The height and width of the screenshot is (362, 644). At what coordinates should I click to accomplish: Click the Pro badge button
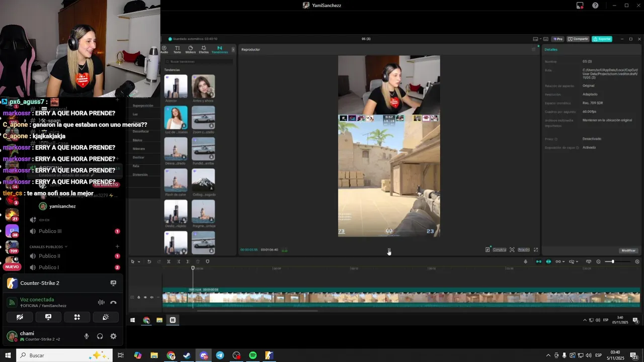tap(557, 39)
